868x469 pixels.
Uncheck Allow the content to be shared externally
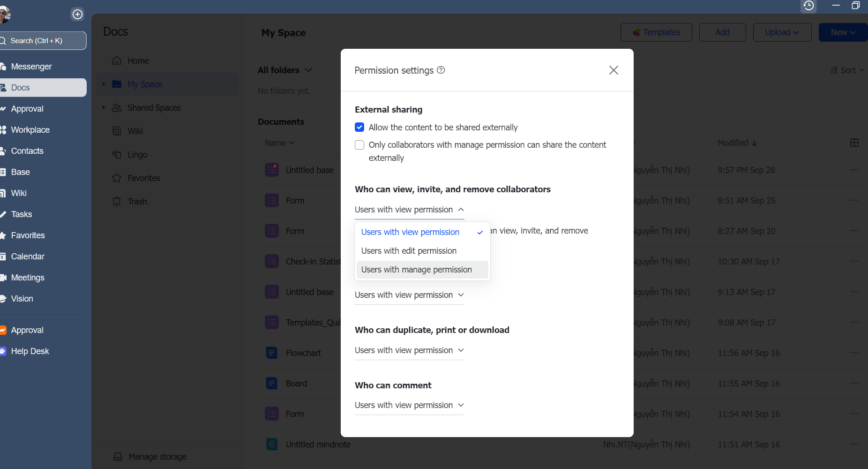pos(359,127)
